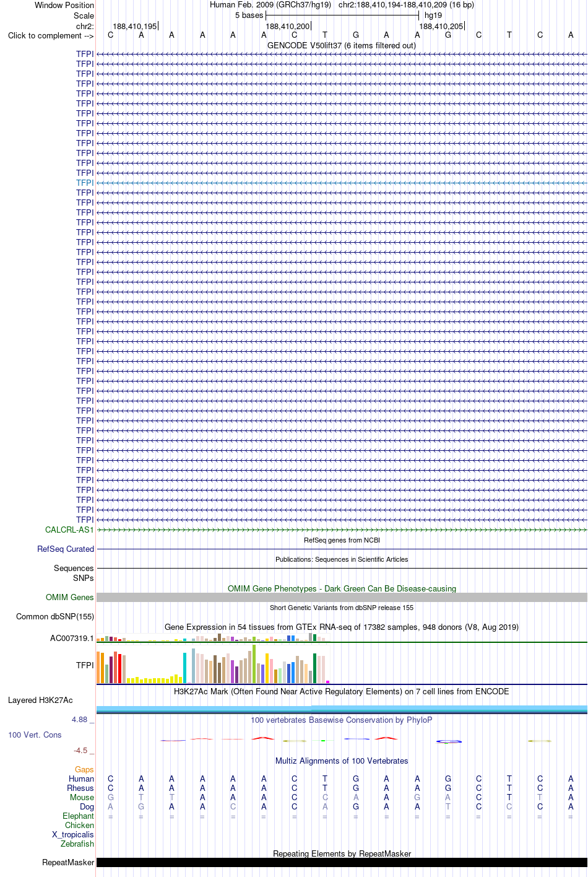Click the RefSeq Curated track label
This screenshot has height=877, width=588.
pos(66,549)
